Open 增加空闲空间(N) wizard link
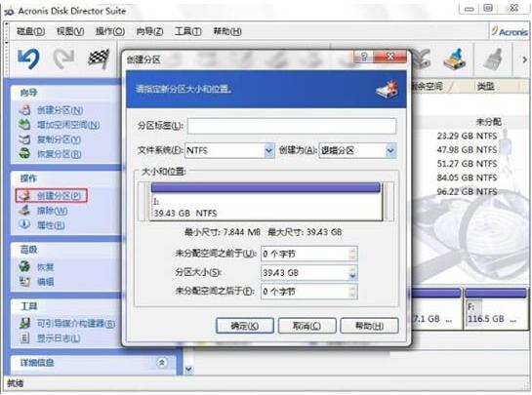 [68, 125]
